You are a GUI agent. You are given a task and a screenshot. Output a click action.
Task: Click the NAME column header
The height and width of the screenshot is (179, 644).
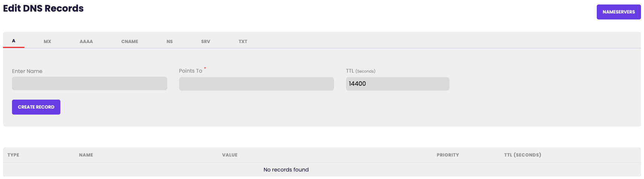(86, 155)
